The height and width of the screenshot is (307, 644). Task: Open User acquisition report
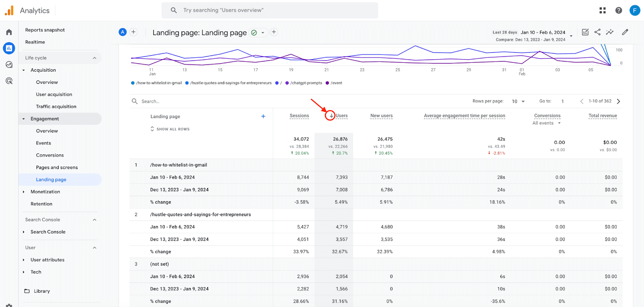pos(54,95)
